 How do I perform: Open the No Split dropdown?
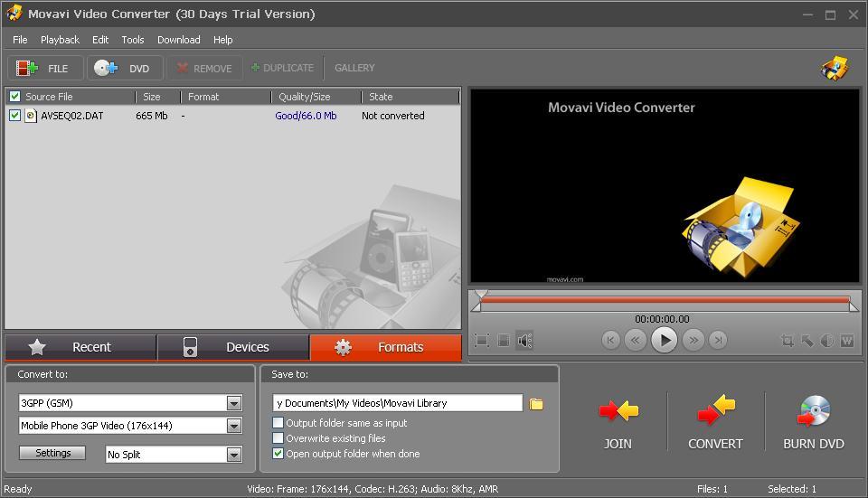click(233, 455)
